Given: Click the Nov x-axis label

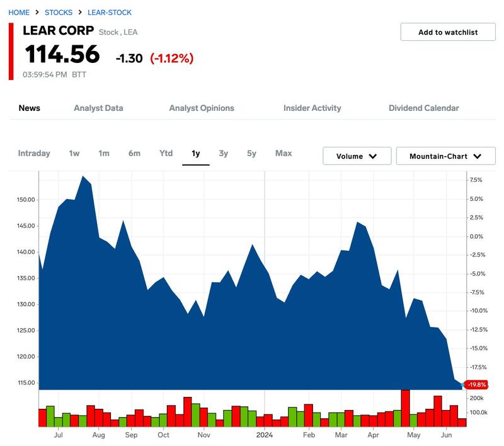Looking at the screenshot, I should point(203,435).
